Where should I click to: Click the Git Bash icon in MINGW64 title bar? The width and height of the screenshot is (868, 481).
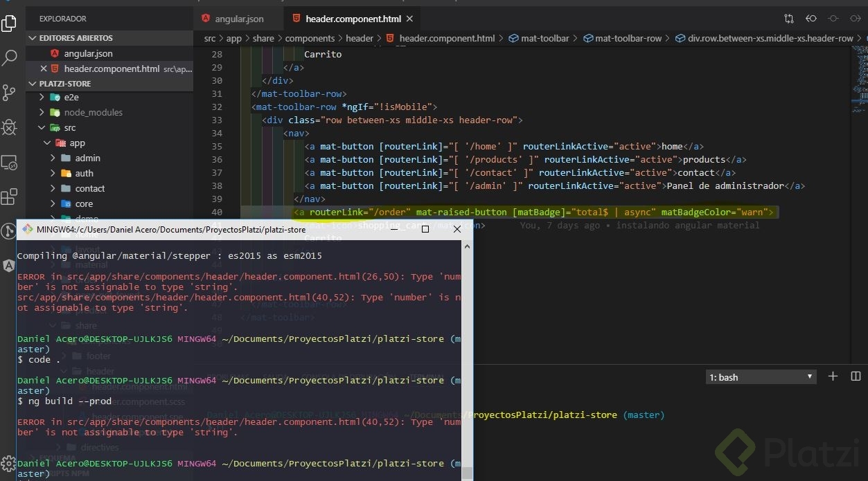click(x=27, y=229)
